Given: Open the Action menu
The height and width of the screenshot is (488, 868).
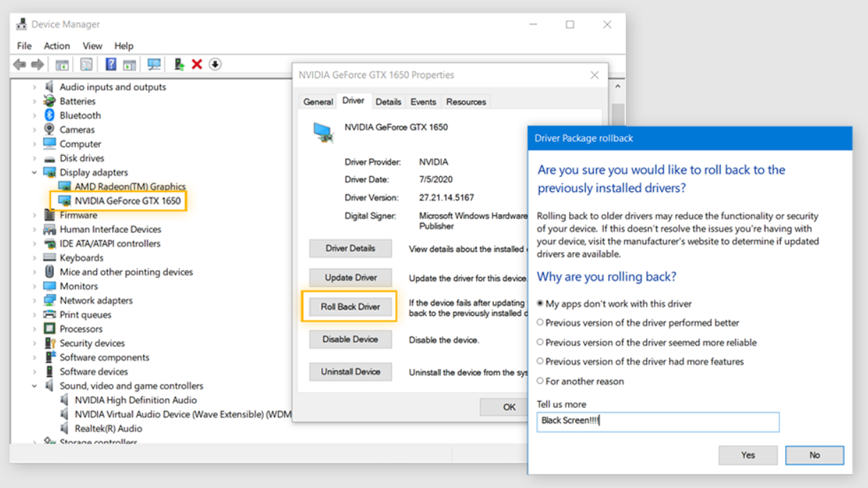Looking at the screenshot, I should [57, 45].
